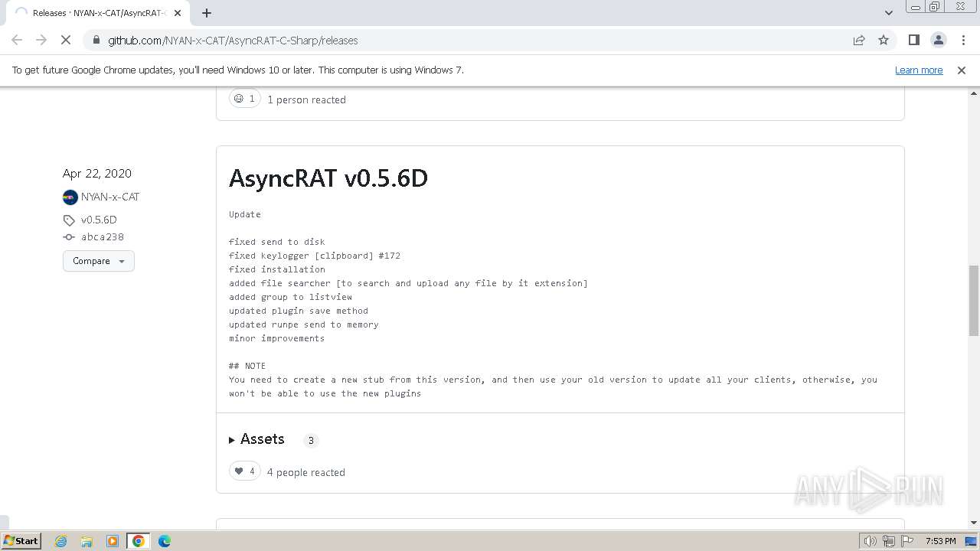Open Chrome profile avatar

pos(938,40)
